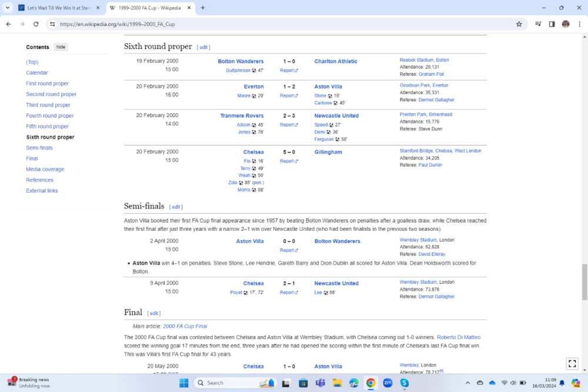Open scorer Poyet link in semi-final
Image resolution: width=588 pixels, height=392 pixels.
pyautogui.click(x=236, y=293)
